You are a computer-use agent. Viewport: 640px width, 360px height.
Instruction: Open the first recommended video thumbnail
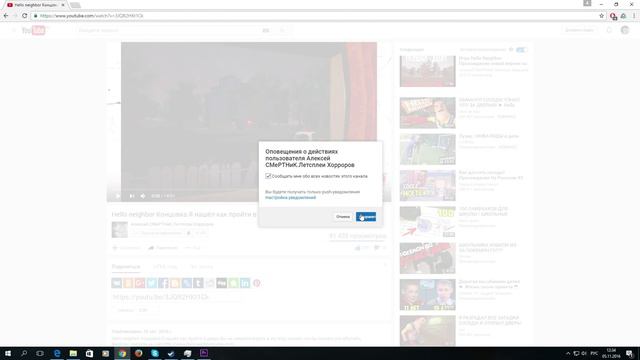[x=427, y=71]
